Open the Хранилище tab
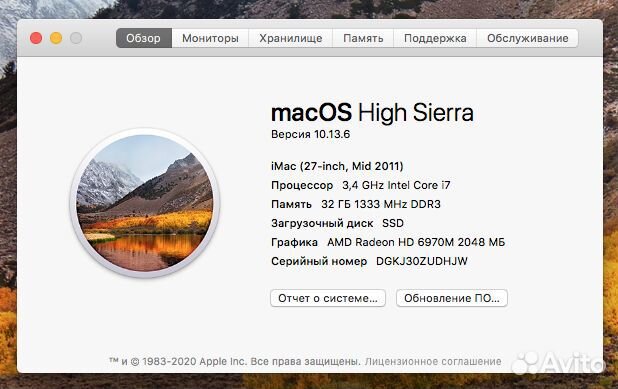Image resolution: width=618 pixels, height=389 pixels. point(290,38)
